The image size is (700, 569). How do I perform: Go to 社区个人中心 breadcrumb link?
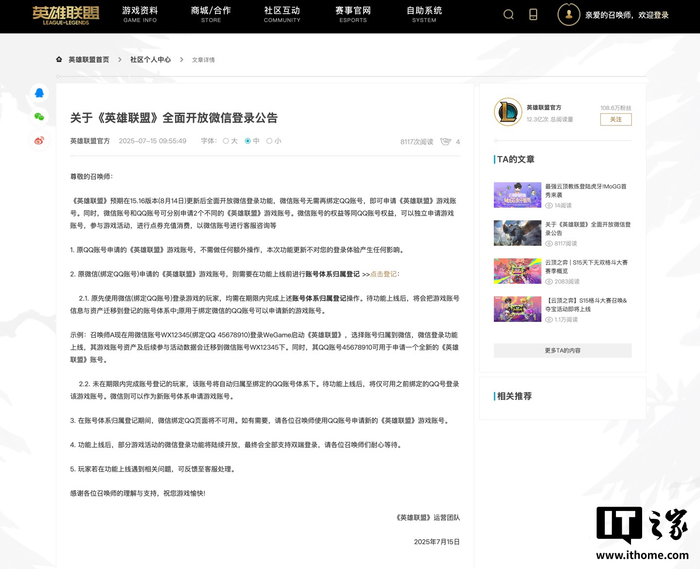click(x=150, y=59)
